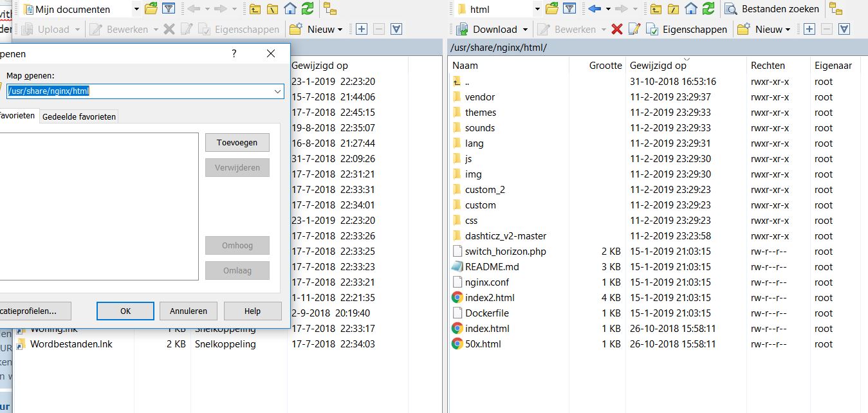Refresh the local panel listing
The image size is (868, 413).
point(308,8)
